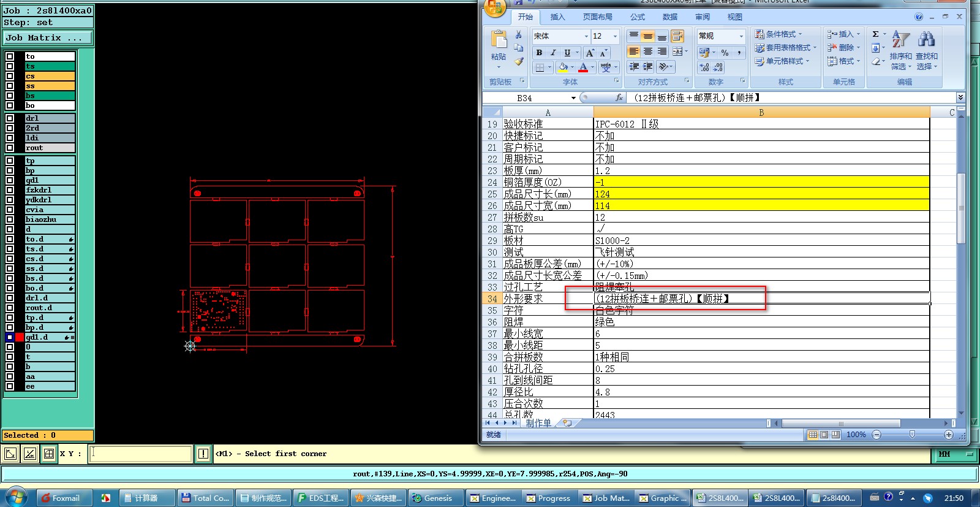Click the Cut scissors icon
The height and width of the screenshot is (507, 980).
[x=519, y=35]
